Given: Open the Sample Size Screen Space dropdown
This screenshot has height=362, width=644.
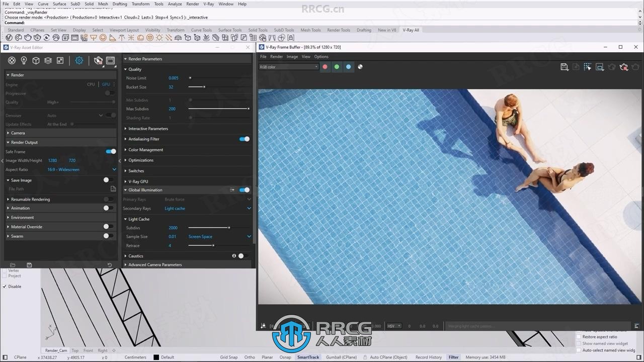Looking at the screenshot, I should (x=219, y=236).
